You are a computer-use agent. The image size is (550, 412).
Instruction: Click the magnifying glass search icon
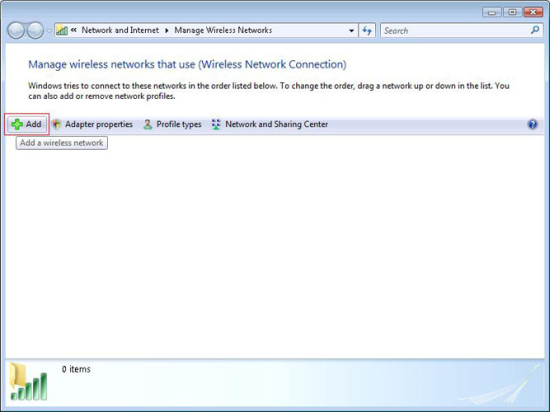click(x=535, y=30)
